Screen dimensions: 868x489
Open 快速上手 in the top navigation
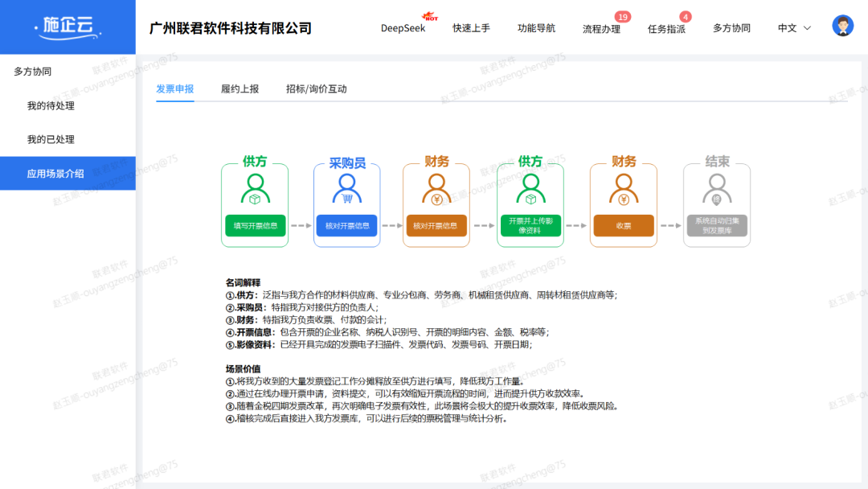[x=471, y=28]
